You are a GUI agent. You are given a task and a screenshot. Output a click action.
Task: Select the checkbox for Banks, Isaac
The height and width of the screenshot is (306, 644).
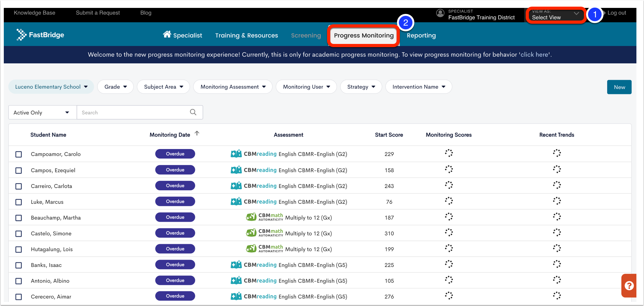pos(19,265)
